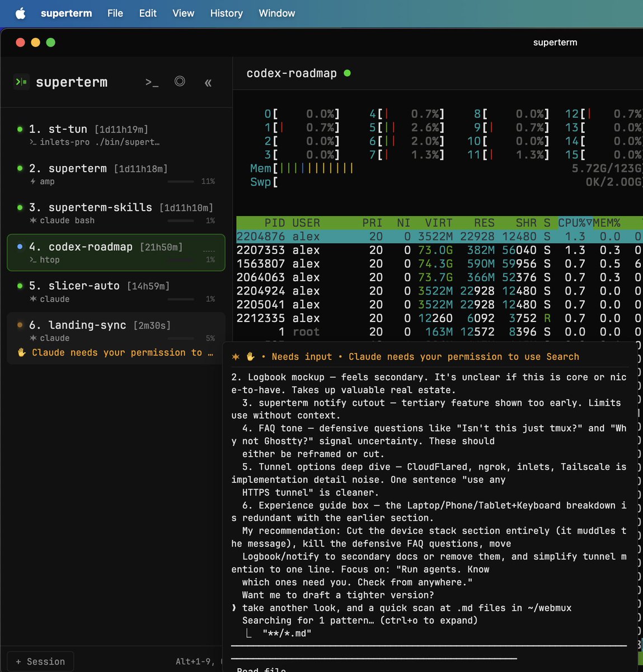Click 'Needs input' popup header text
The height and width of the screenshot is (672, 643).
point(302,357)
